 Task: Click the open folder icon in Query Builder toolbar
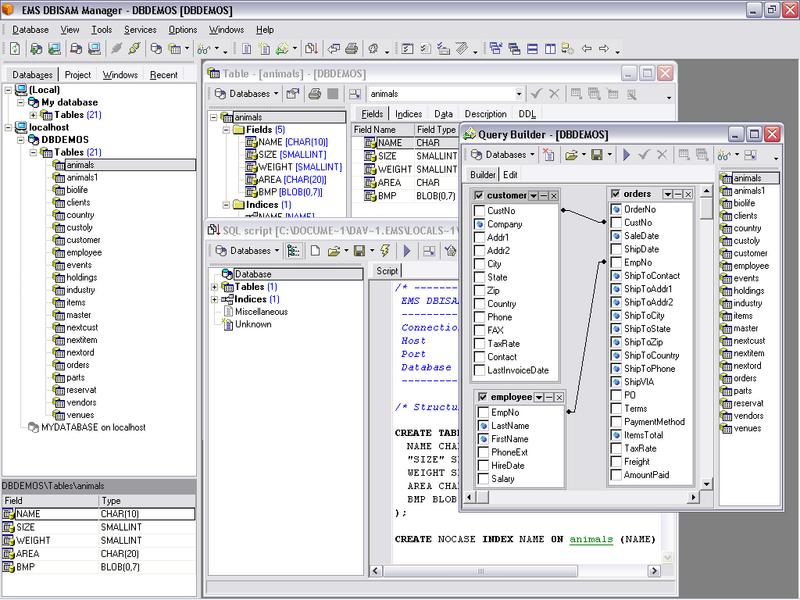coord(571,155)
